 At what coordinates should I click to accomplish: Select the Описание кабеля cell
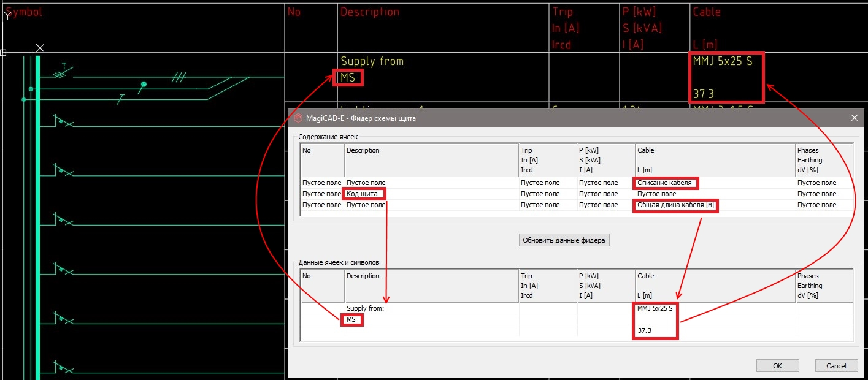click(x=664, y=183)
